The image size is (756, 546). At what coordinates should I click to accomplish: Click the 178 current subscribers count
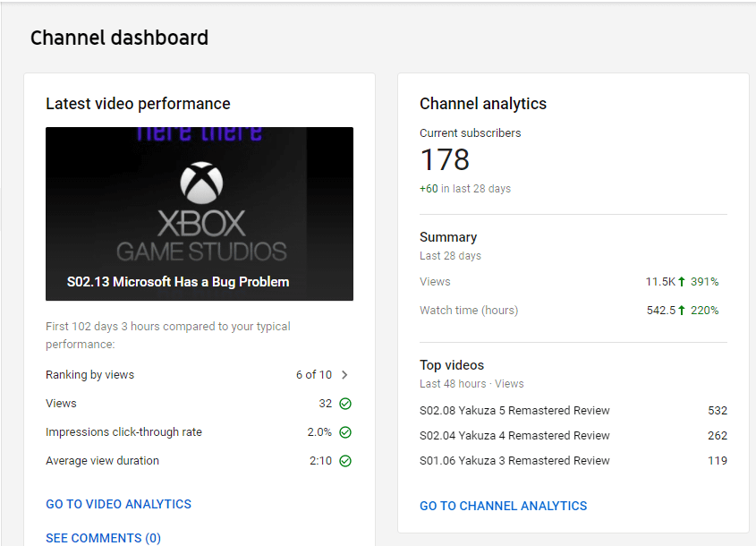(x=445, y=160)
